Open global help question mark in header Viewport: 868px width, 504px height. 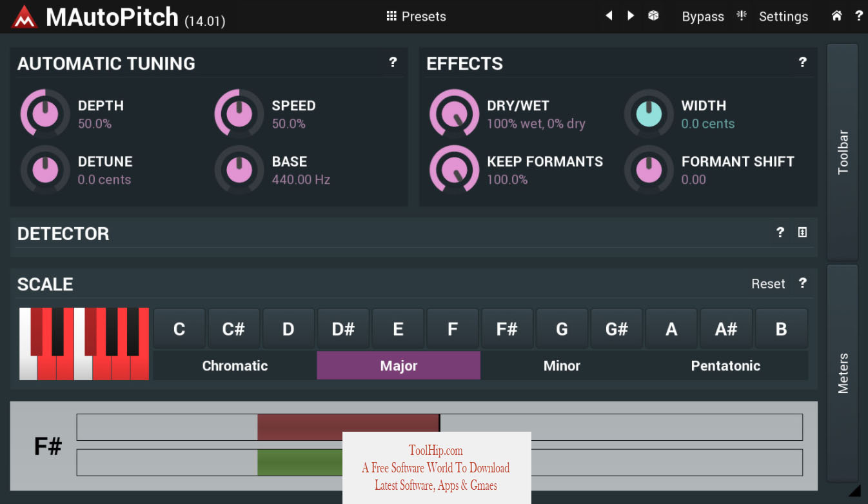858,15
